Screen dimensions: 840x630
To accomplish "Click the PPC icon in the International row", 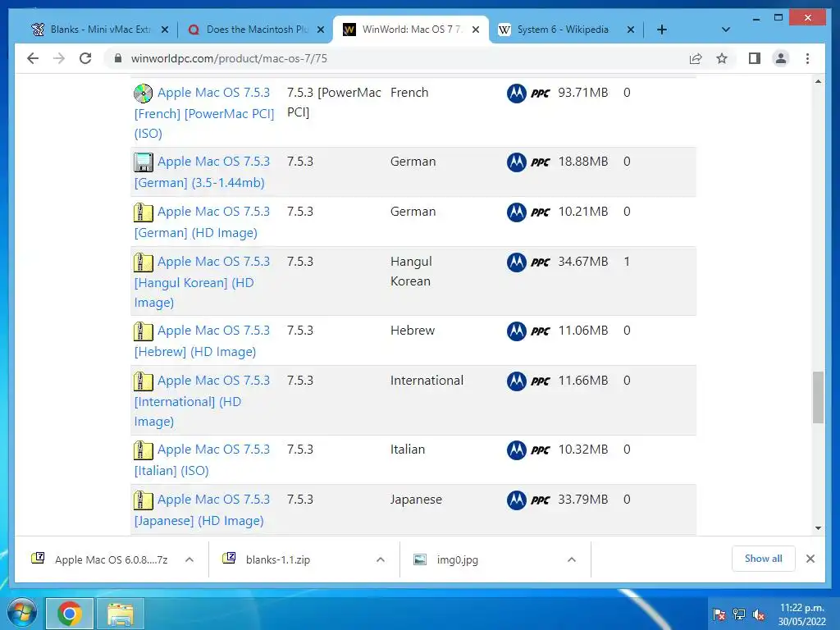I will pyautogui.click(x=540, y=381).
